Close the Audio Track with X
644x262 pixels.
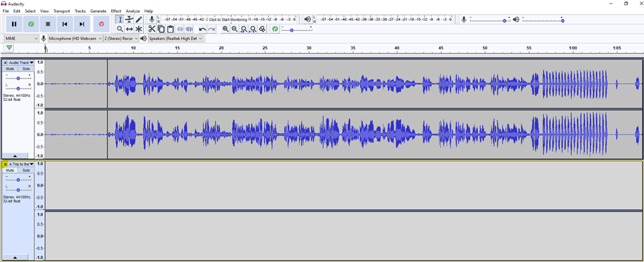5,62
